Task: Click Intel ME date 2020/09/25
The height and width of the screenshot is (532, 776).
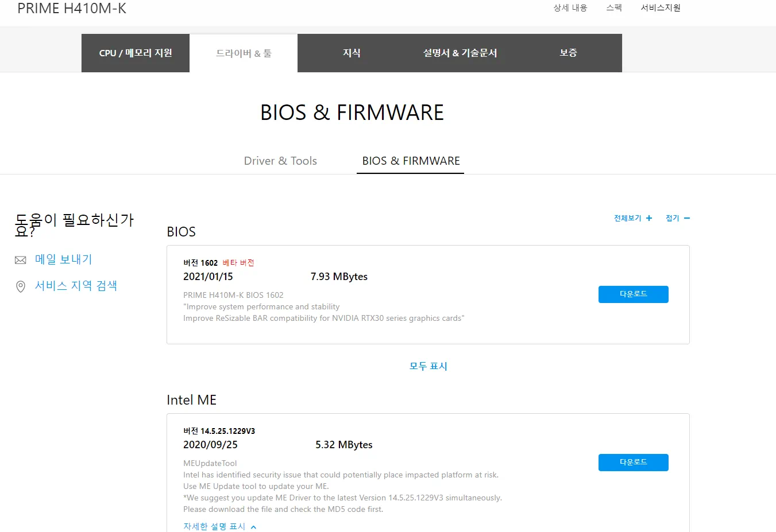Action: (210, 445)
